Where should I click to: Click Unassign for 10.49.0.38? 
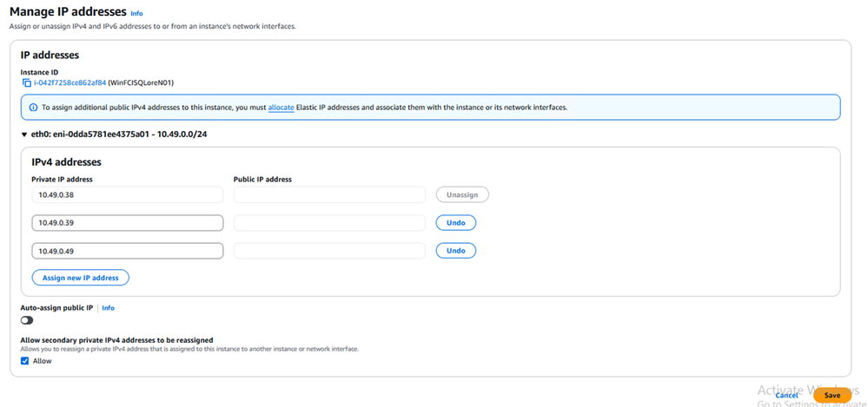coord(462,195)
